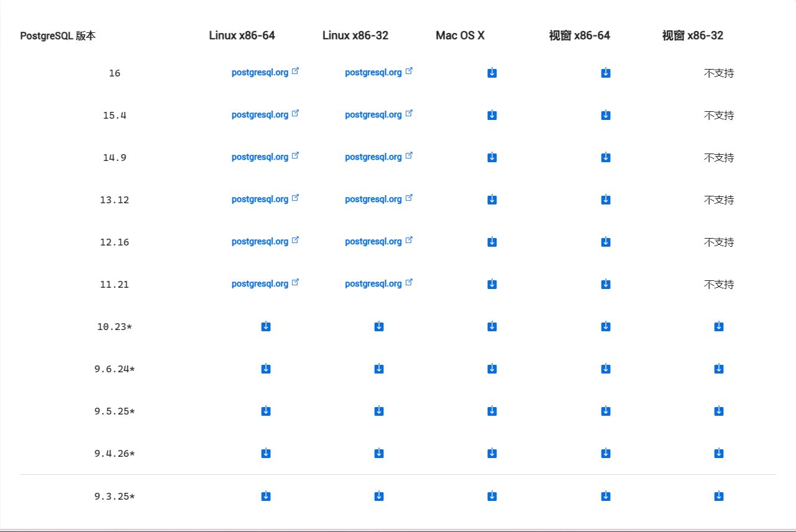
Task: Download PostgreSQL 9.5.25 for Mac OS X
Action: point(492,411)
